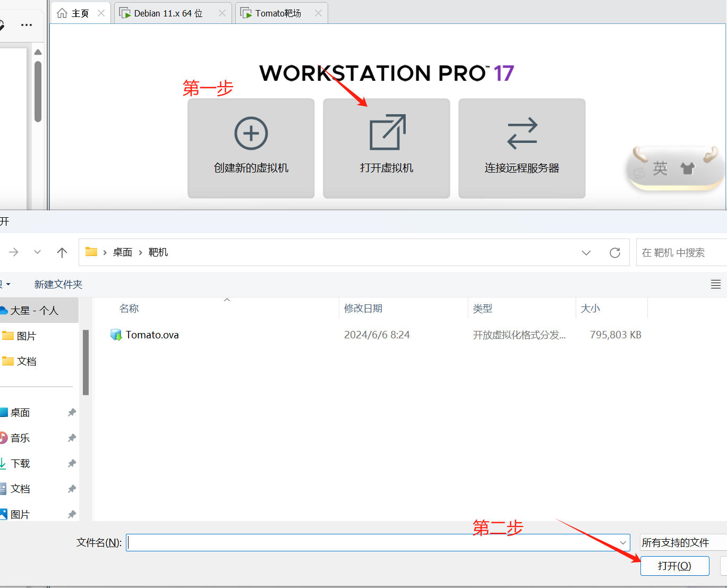
Task: Expand the chevron after 桌面 breadcrumb
Action: tap(141, 252)
